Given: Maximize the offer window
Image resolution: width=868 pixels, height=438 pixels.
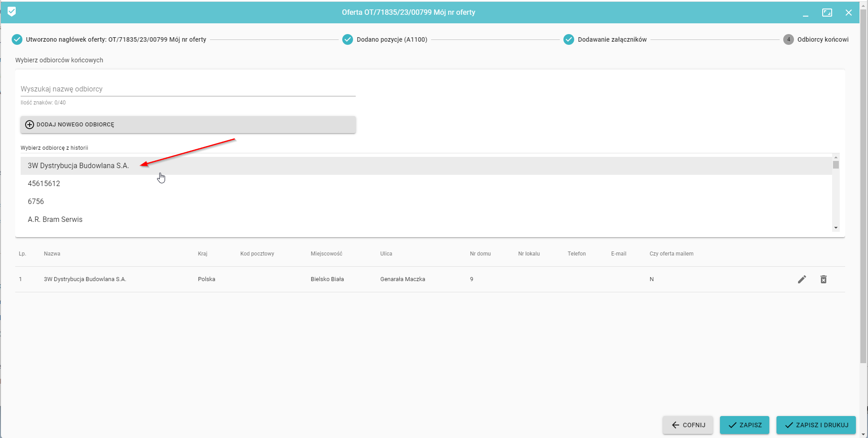Looking at the screenshot, I should tap(827, 13).
